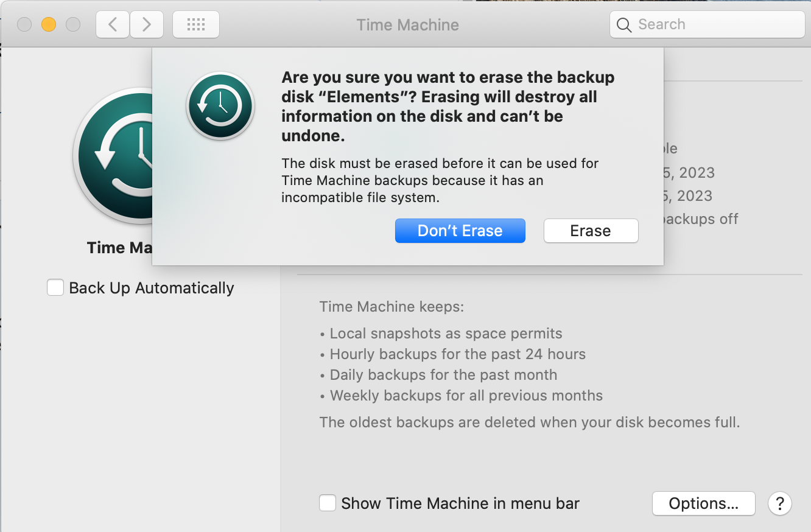Go forward with the right chevron
This screenshot has height=532, width=811.
[x=146, y=24]
